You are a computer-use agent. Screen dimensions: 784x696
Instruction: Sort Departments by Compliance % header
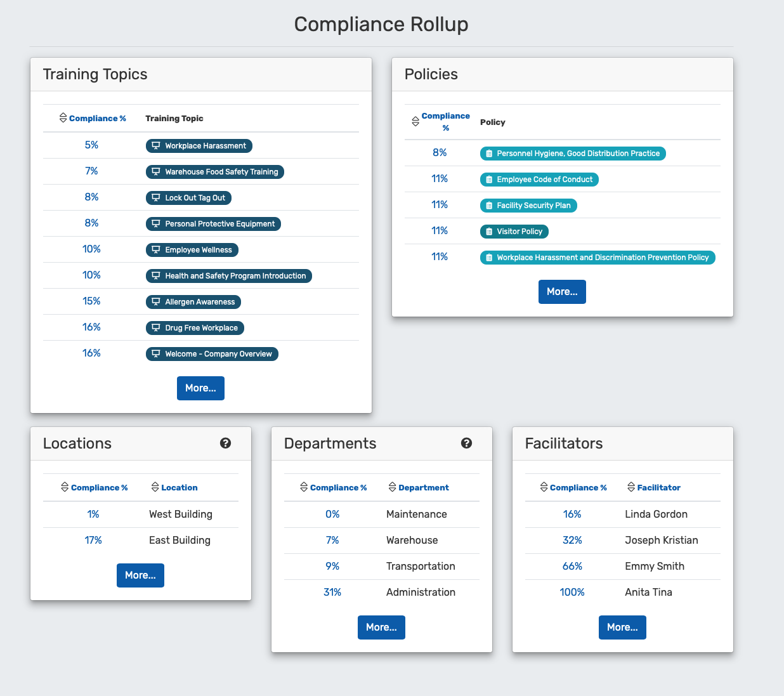click(338, 487)
